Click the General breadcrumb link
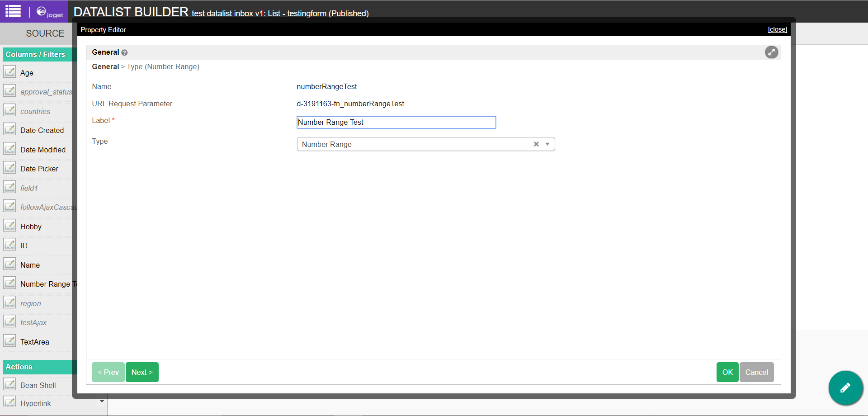Screen dimensions: 868x416 (105, 67)
